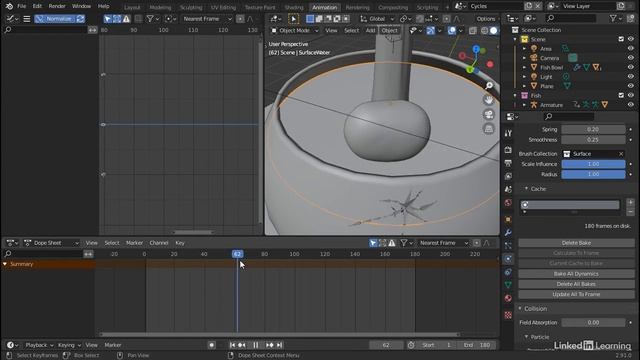Uncheck the Scene collection exclude checkbox
640x360 pixels.
coord(621,39)
